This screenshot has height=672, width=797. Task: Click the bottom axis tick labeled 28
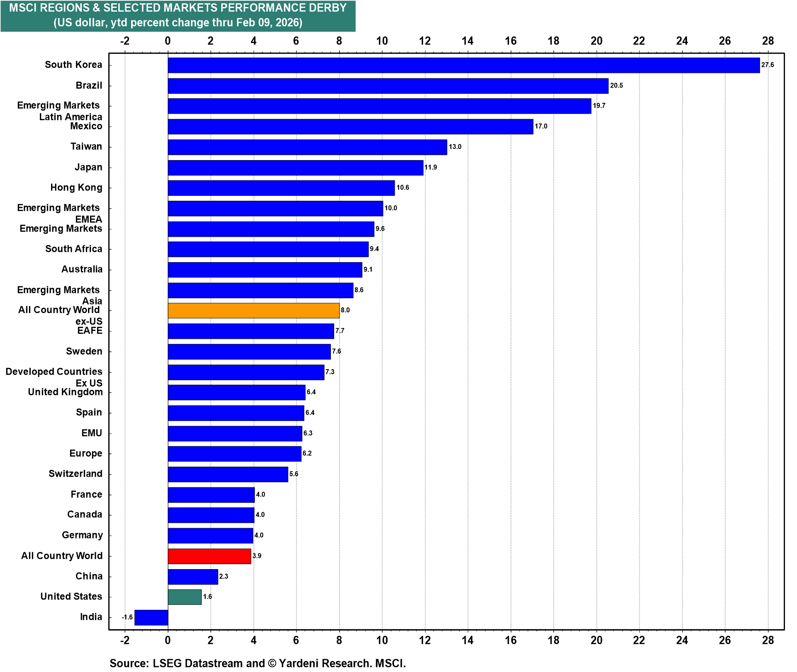(x=768, y=640)
